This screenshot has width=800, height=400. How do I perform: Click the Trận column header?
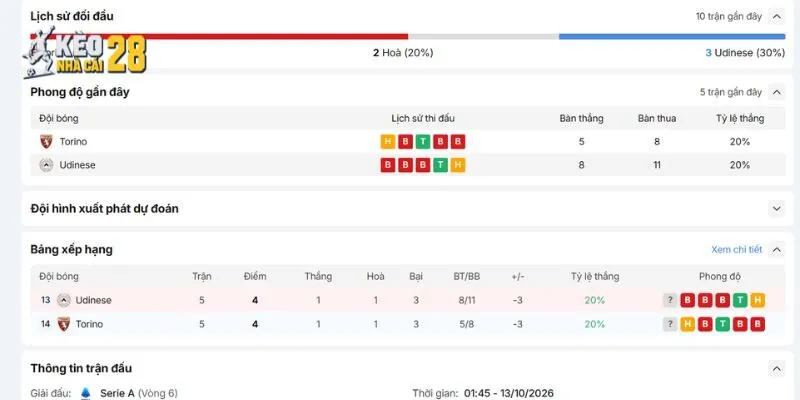[x=202, y=277]
